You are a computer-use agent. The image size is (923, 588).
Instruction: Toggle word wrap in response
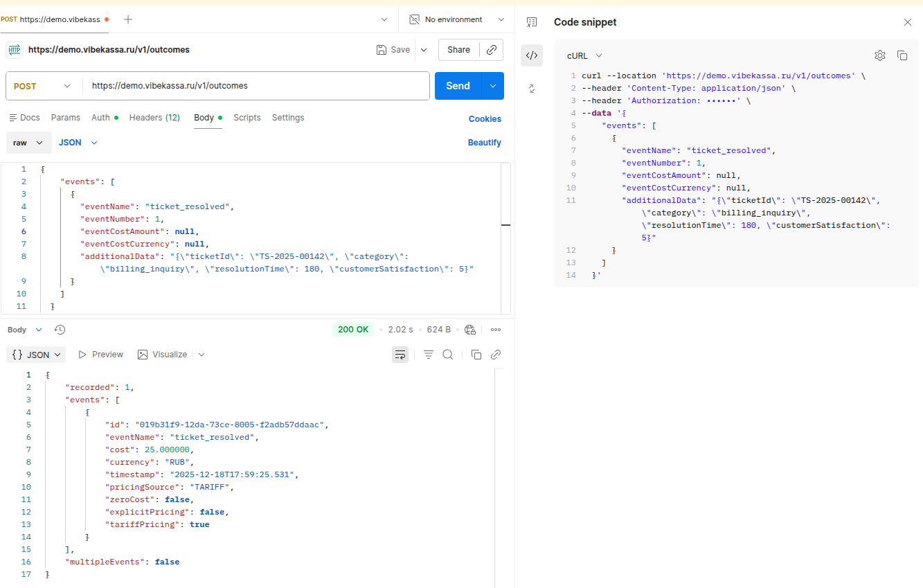(400, 355)
